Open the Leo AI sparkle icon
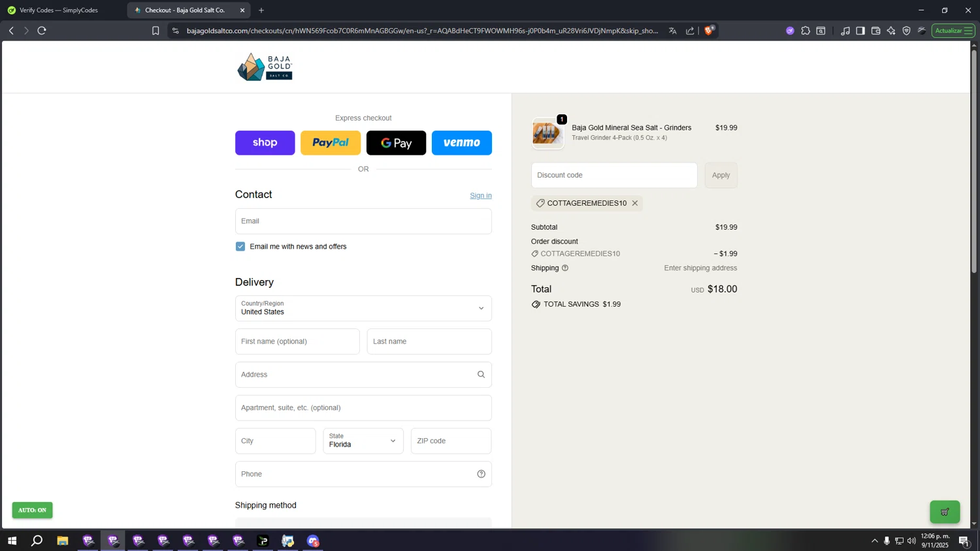This screenshot has height=551, width=980. tap(891, 31)
